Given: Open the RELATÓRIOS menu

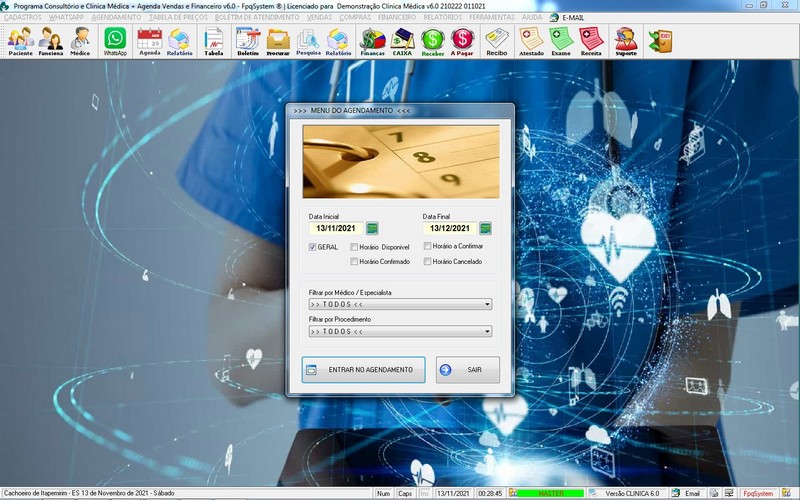Looking at the screenshot, I should pos(442,17).
